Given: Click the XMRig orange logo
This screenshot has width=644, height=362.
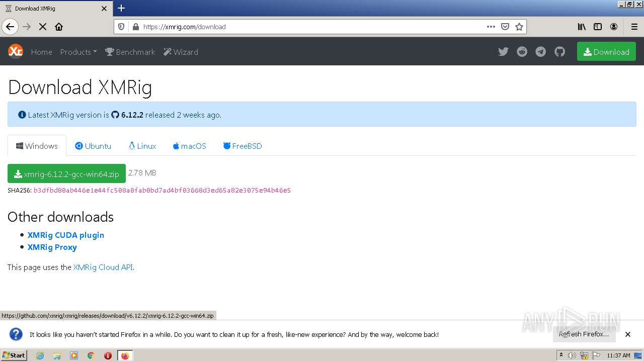Looking at the screenshot, I should tap(16, 51).
